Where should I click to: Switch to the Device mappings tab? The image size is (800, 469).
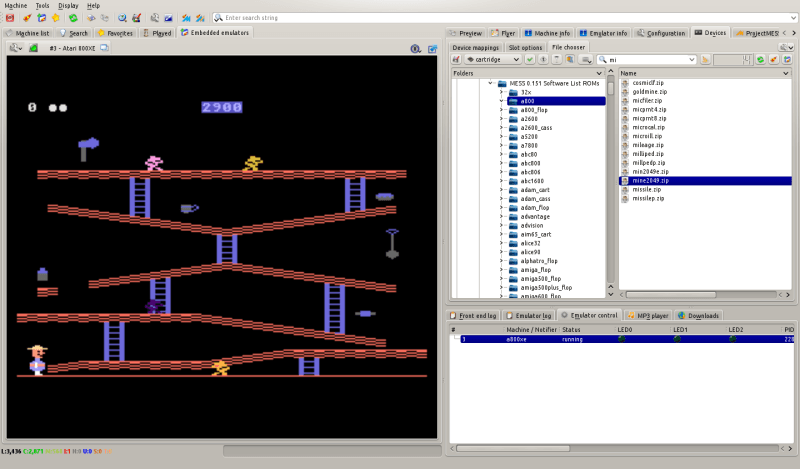coord(476,47)
